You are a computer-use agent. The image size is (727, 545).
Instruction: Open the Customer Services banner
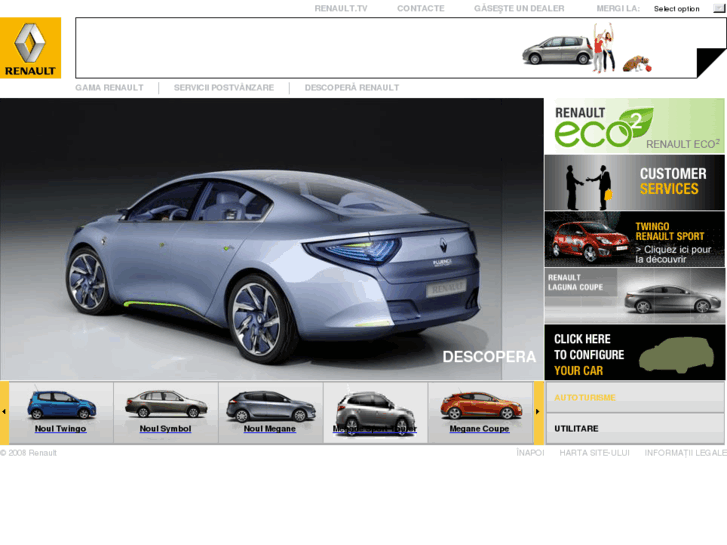(634, 183)
